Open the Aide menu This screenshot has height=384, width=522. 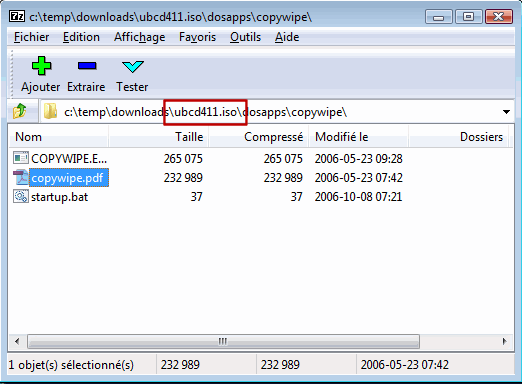click(287, 37)
